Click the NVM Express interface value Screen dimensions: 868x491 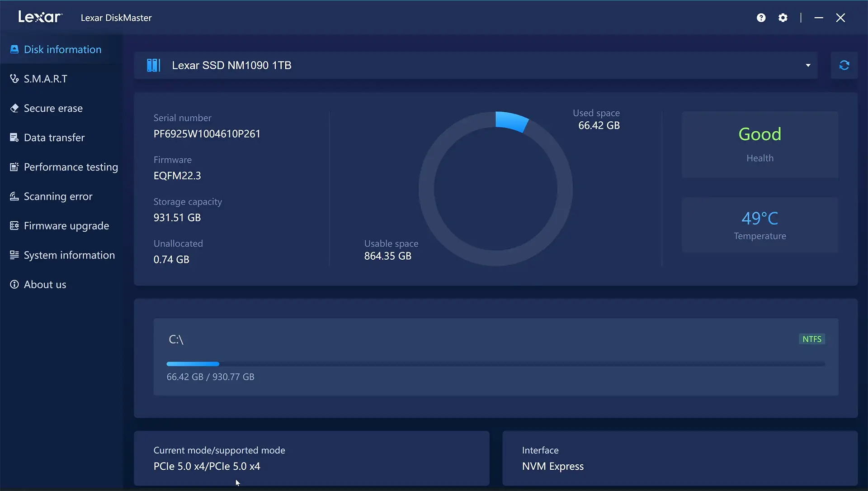553,466
